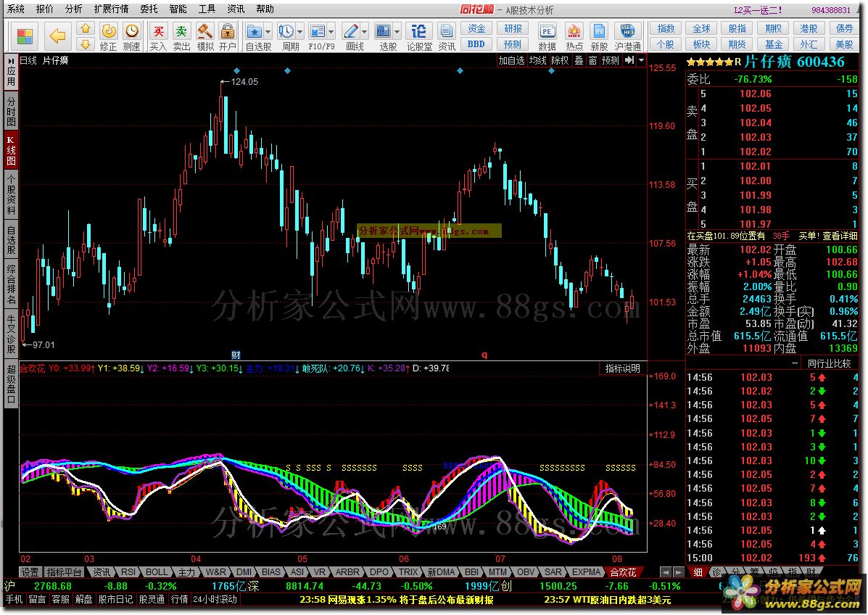Click the 资金 button
Image resolution: width=868 pixels, height=615 pixels.
pos(476,29)
